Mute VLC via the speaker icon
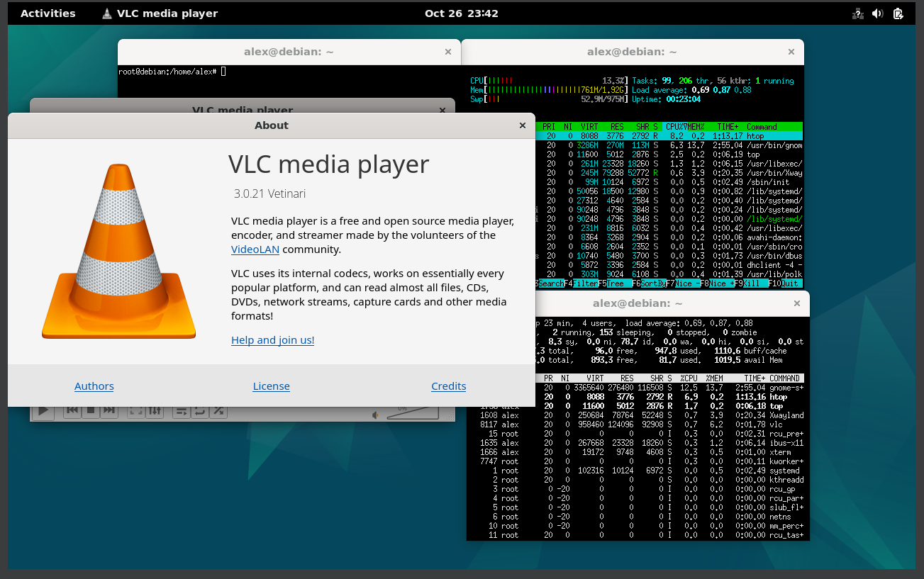This screenshot has height=579, width=924. click(x=377, y=414)
